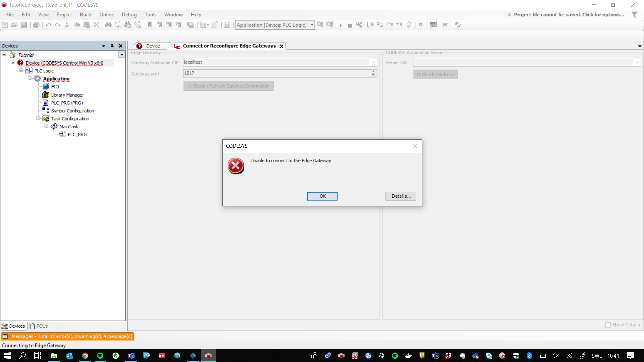Click the Step Out toolbar icon
The image size is (644, 362).
(x=389, y=25)
